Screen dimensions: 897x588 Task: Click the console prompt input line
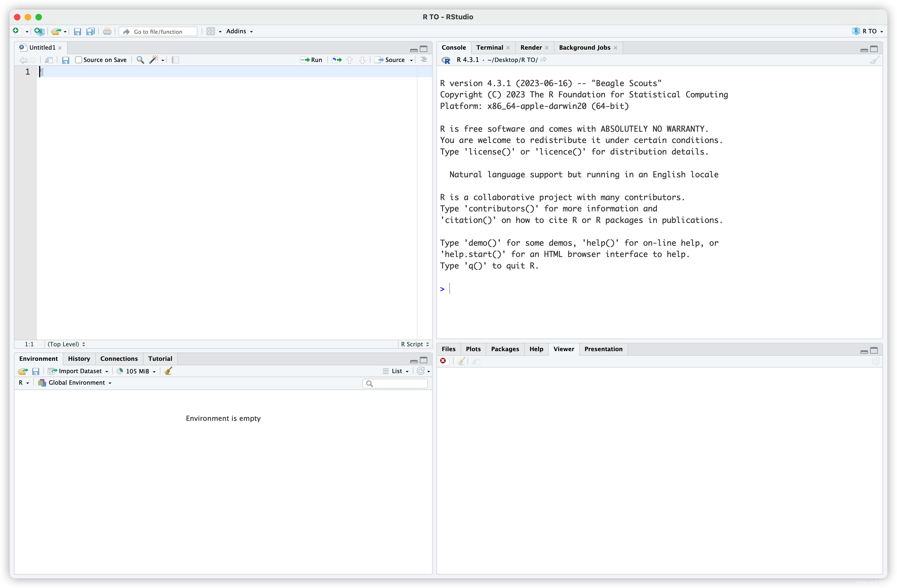[x=660, y=289]
